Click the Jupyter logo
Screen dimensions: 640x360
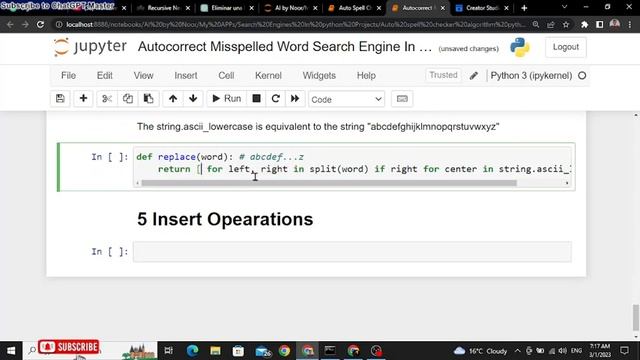point(90,47)
